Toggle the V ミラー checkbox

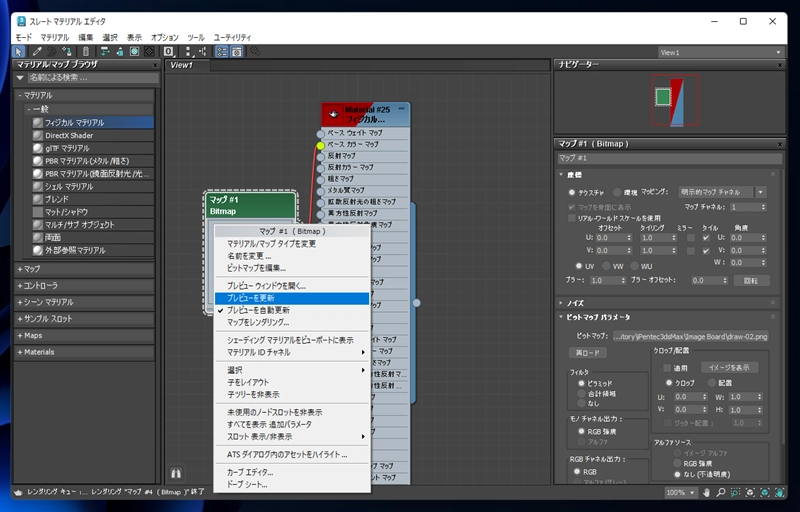[690, 251]
